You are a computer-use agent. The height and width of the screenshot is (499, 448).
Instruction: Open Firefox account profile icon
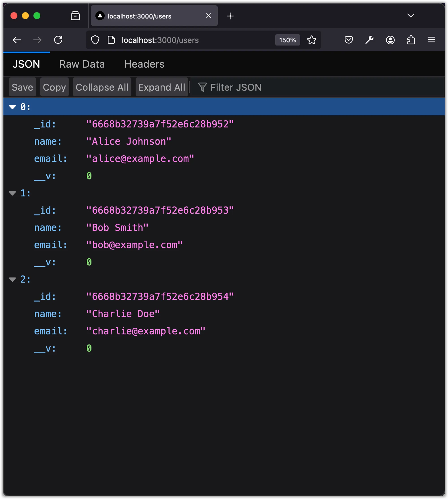pyautogui.click(x=390, y=40)
